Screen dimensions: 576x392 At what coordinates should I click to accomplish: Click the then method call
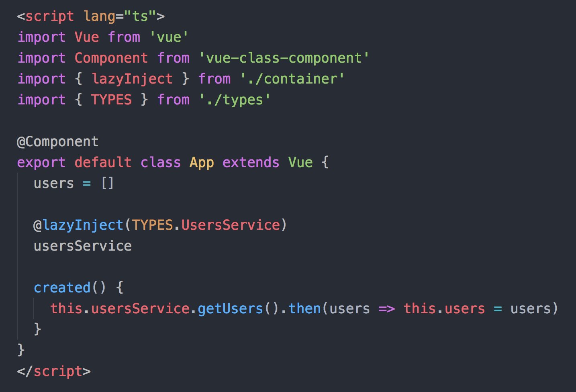304,309
